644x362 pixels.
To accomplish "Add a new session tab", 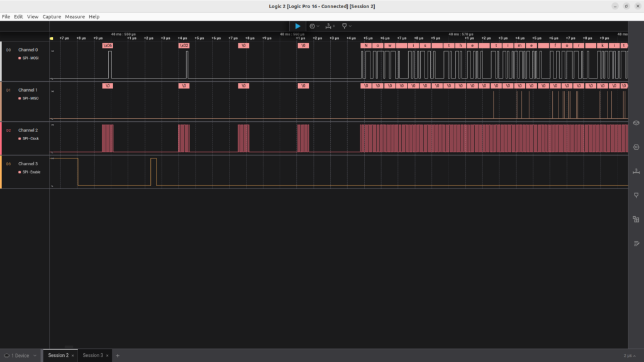I will (118, 356).
